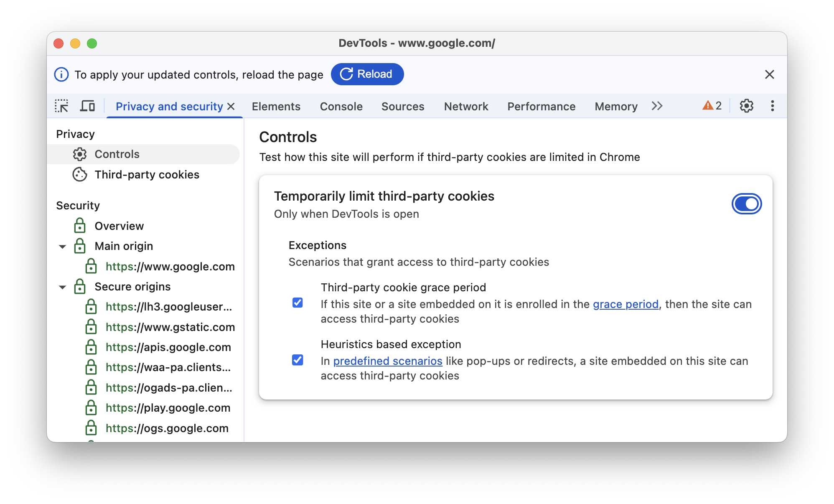Enable the heuristics based exception checkbox
Viewport: 834px width, 504px height.
click(298, 359)
